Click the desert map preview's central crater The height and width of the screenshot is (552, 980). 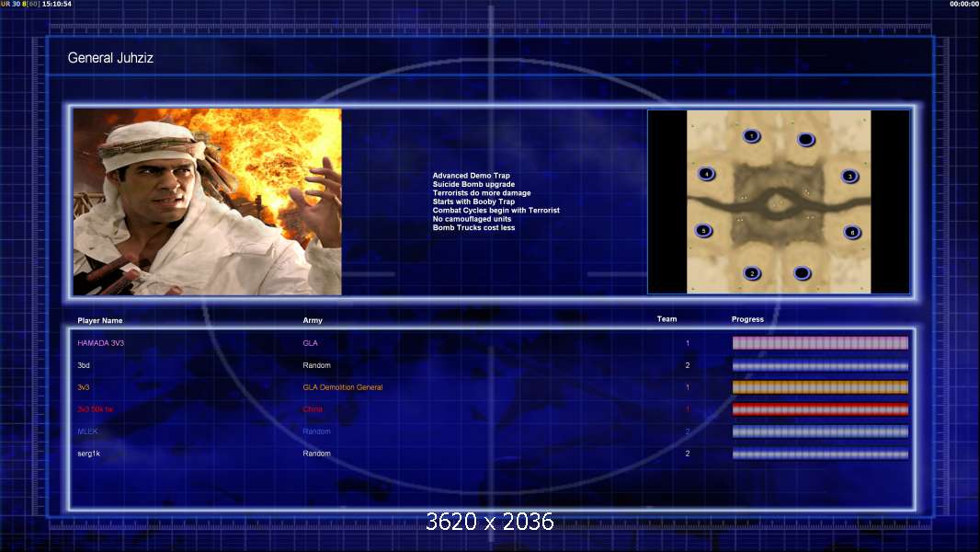[x=778, y=203]
